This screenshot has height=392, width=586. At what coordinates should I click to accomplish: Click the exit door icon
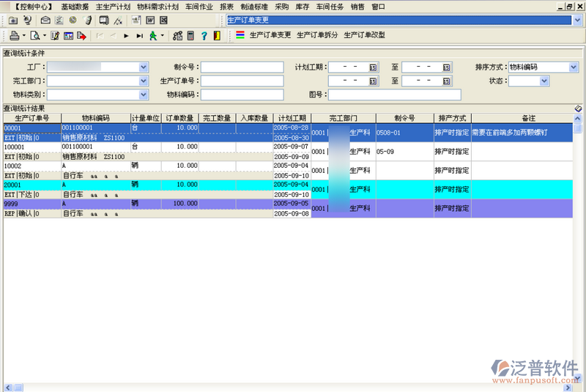click(x=217, y=35)
